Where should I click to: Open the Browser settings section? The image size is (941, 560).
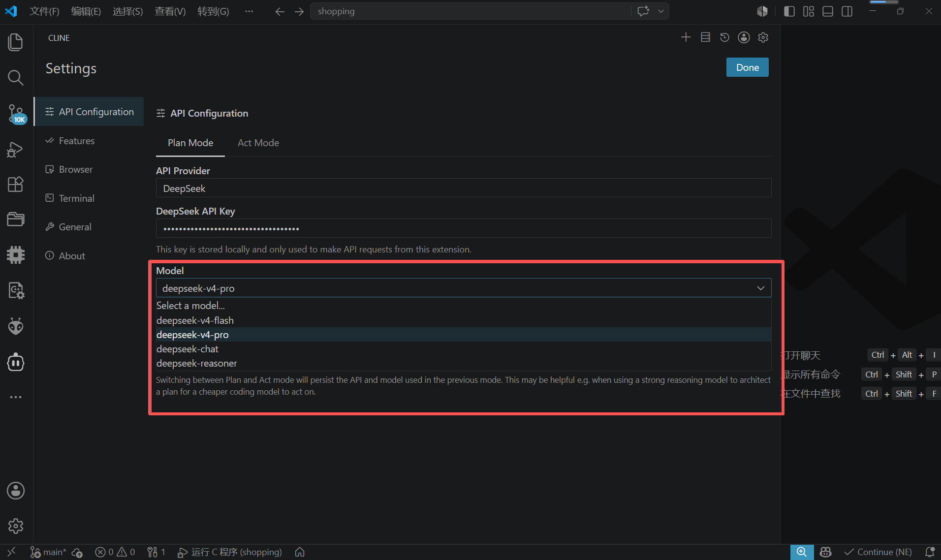[x=89, y=169]
